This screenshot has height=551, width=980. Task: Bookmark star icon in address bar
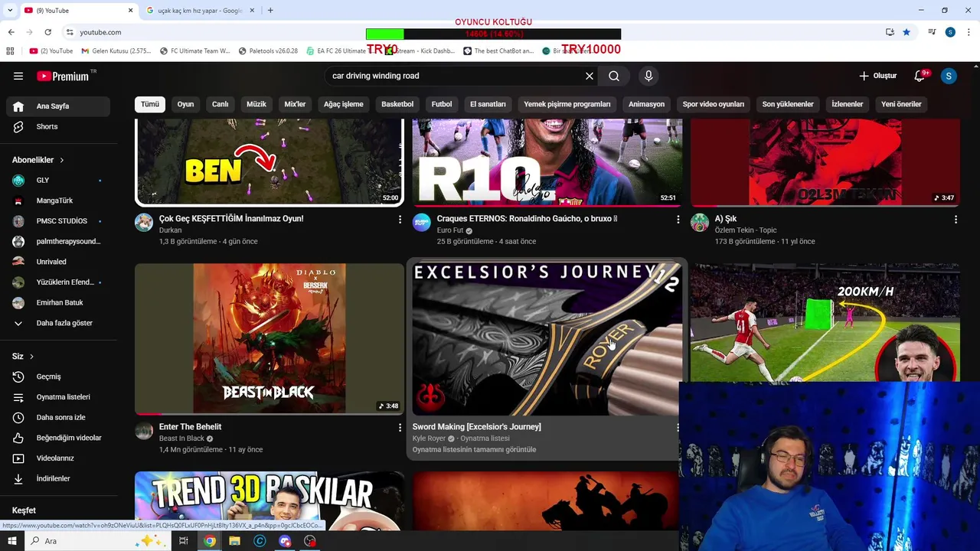pyautogui.click(x=906, y=32)
